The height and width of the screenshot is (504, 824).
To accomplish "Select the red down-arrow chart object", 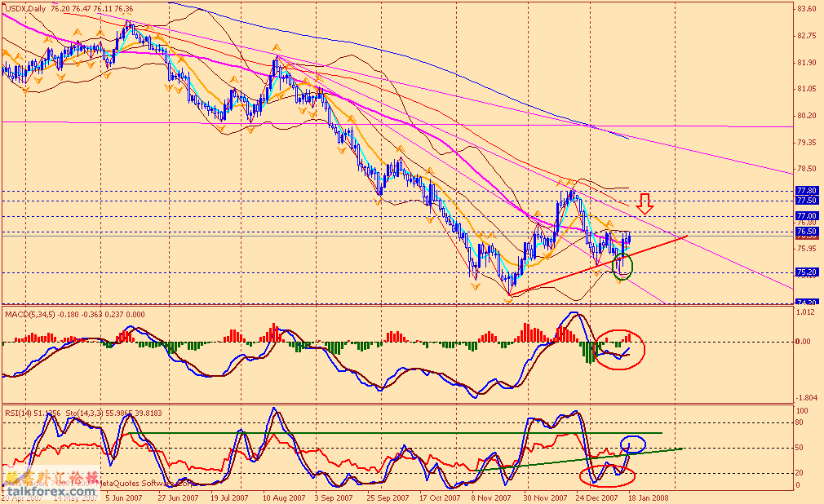I will (x=645, y=203).
